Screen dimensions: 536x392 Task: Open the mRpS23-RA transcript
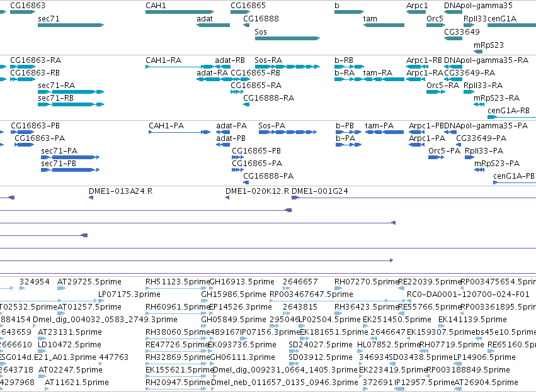tap(479, 104)
